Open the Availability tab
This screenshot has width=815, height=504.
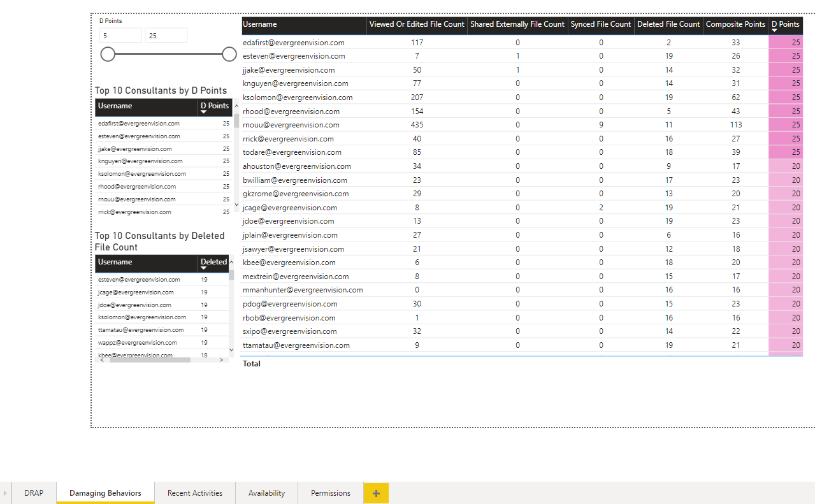pos(266,493)
